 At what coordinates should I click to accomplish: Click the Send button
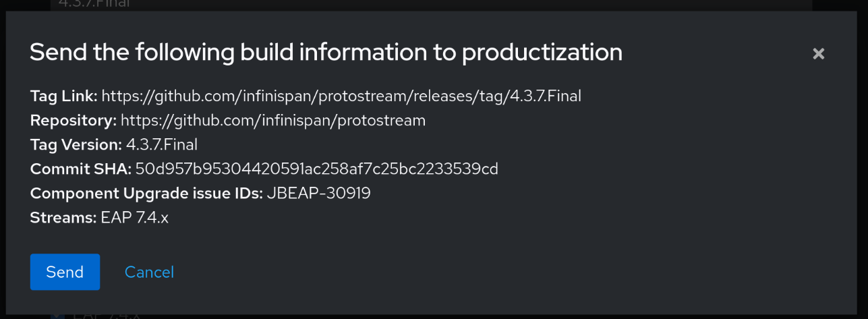[x=65, y=272]
